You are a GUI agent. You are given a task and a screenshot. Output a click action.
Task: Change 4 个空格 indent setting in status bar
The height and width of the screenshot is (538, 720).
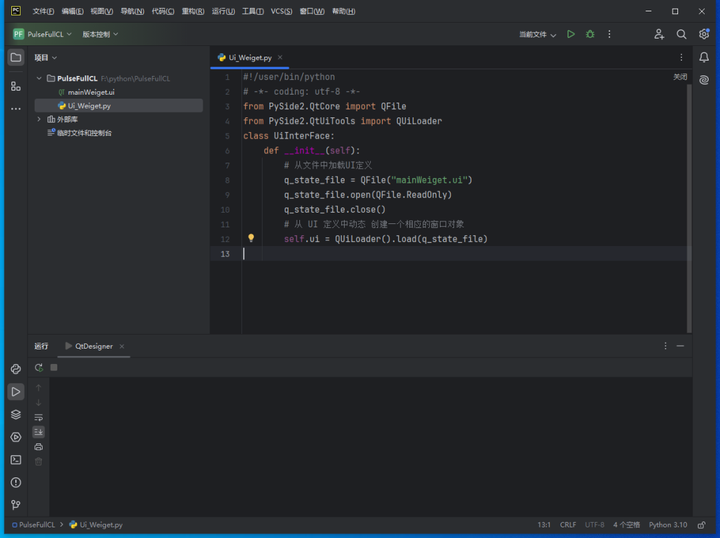pyautogui.click(x=627, y=525)
